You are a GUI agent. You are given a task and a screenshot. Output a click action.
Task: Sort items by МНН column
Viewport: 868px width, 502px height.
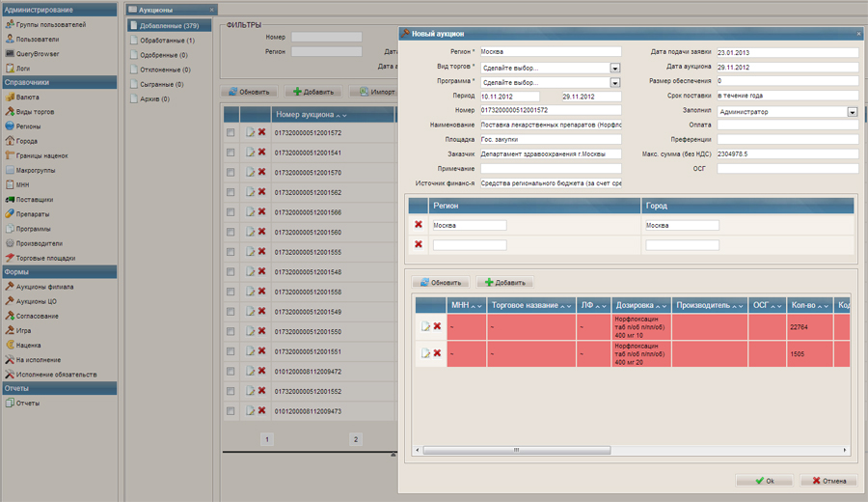467,305
